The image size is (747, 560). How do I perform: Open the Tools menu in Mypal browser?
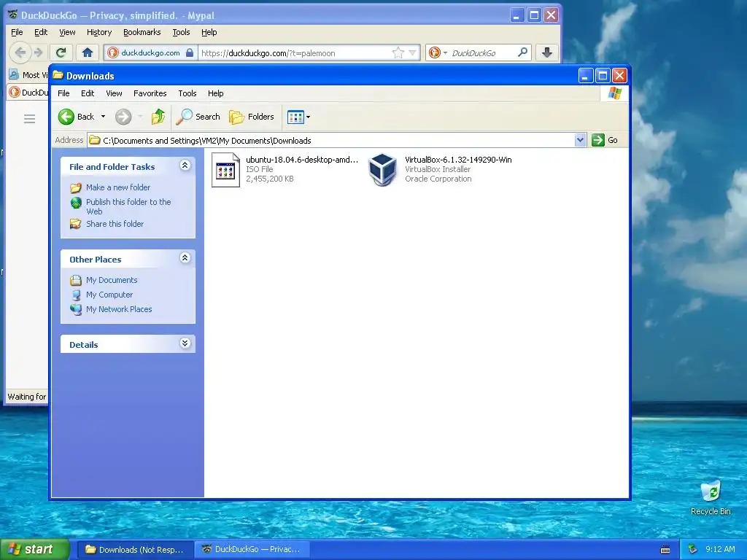[x=181, y=32]
